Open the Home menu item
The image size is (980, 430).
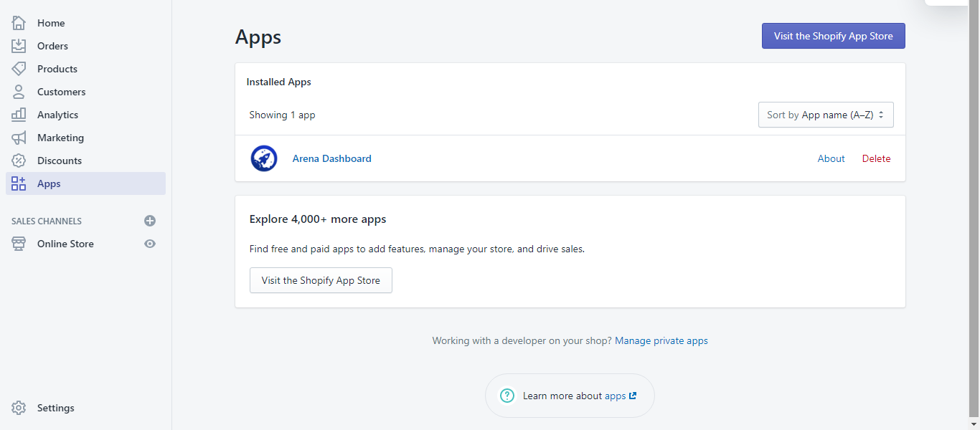[x=85, y=23]
